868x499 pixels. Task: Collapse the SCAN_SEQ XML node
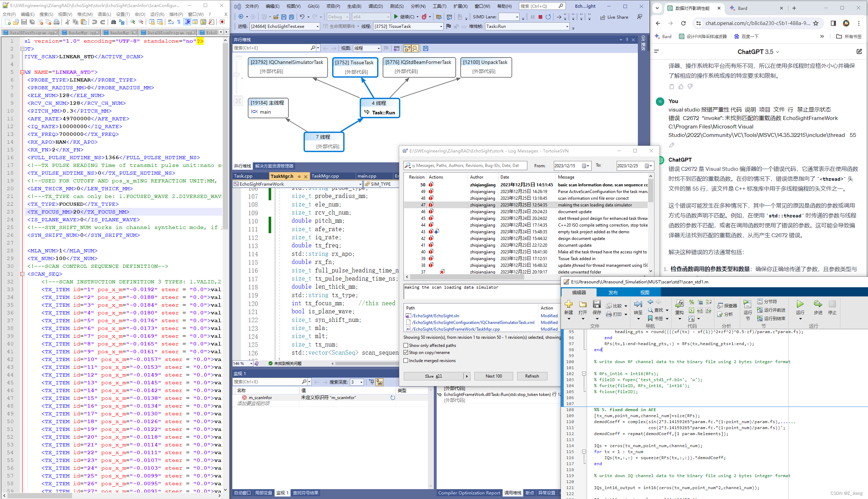coord(22,274)
